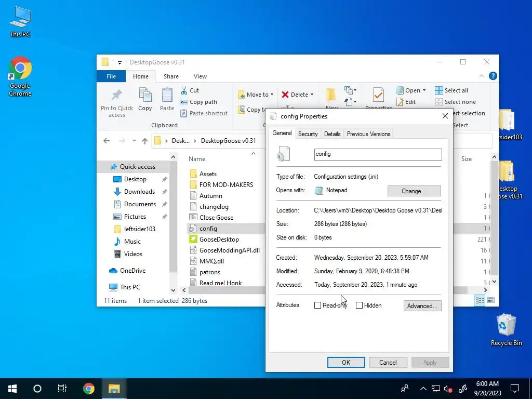The image size is (532, 399).
Task: Open the Details tab in Properties
Action: click(x=332, y=134)
